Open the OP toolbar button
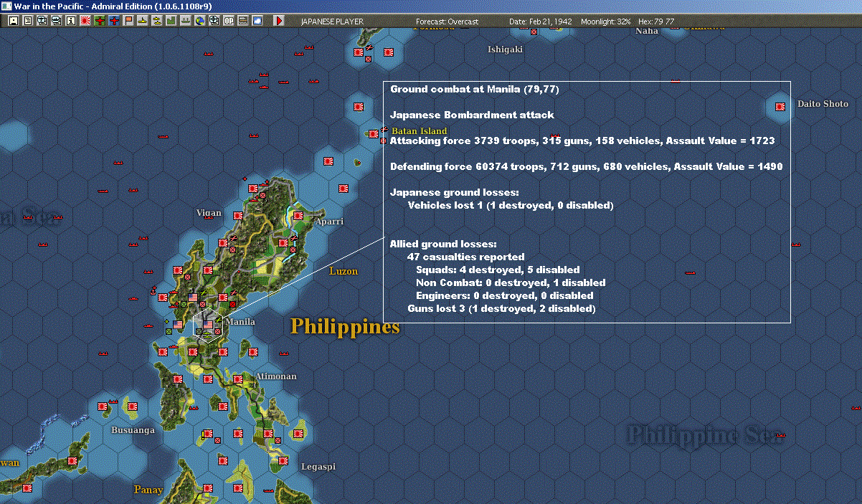Screen dimensions: 862x504 229,21
